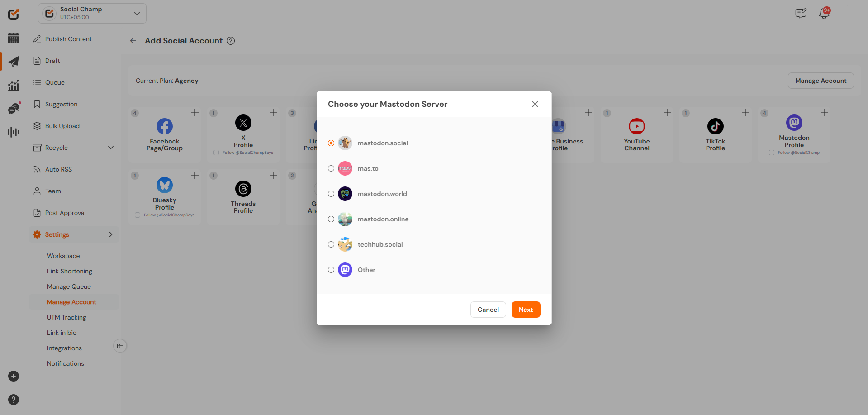This screenshot has width=868, height=415.
Task: Collapse the Settings section chevron
Action: [x=111, y=234]
